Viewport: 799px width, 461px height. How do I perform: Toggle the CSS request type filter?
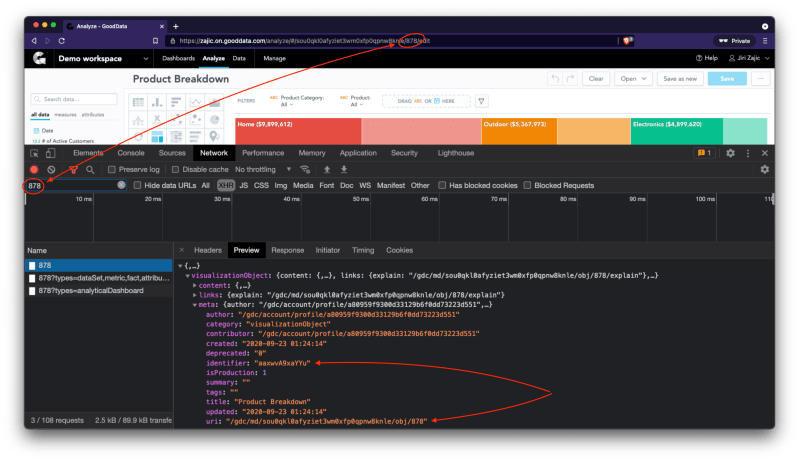click(261, 185)
